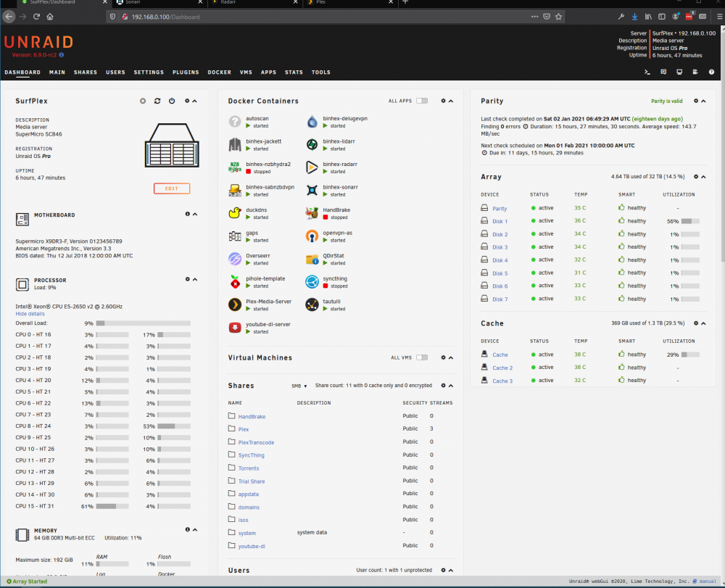The width and height of the screenshot is (725, 588).
Task: Open the Parity device link
Action: tap(500, 209)
